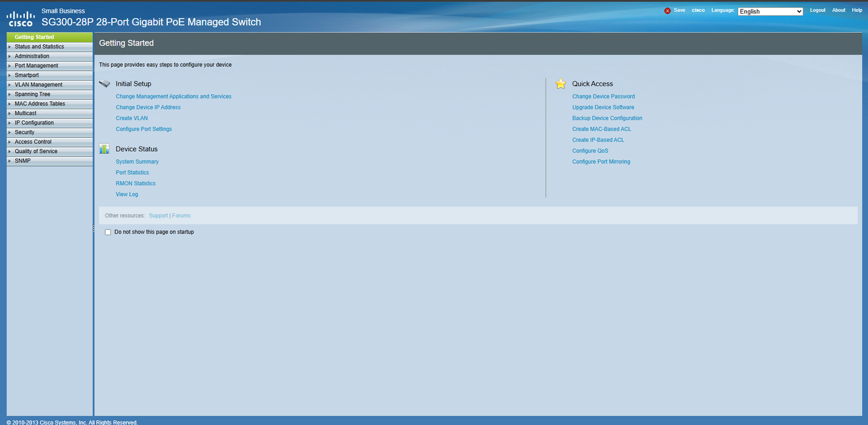Open Quality of Service menu item

click(x=50, y=151)
